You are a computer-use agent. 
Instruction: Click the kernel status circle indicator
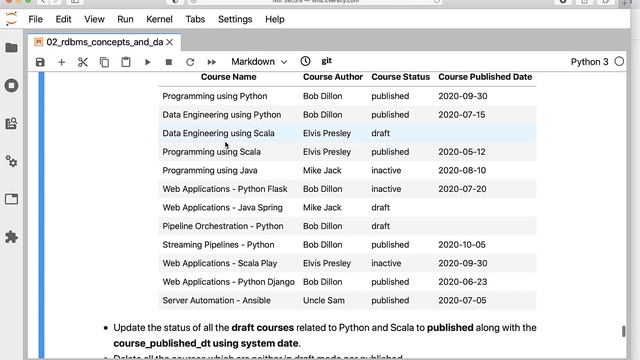(619, 62)
